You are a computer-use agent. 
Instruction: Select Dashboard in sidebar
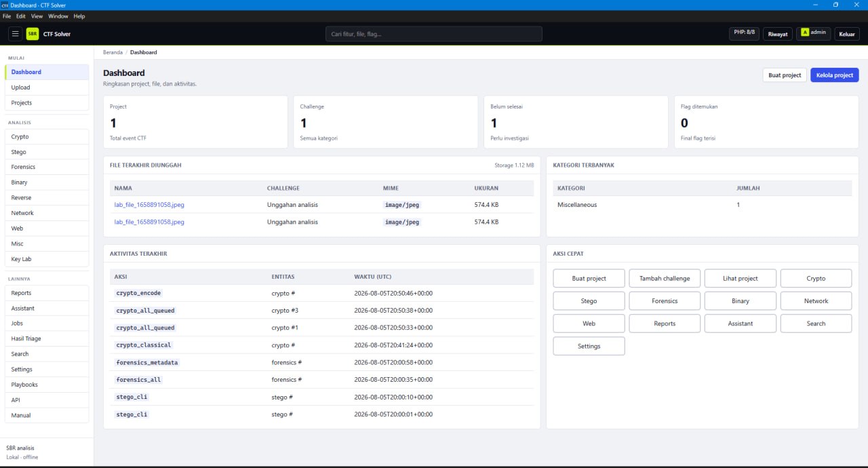pos(47,72)
